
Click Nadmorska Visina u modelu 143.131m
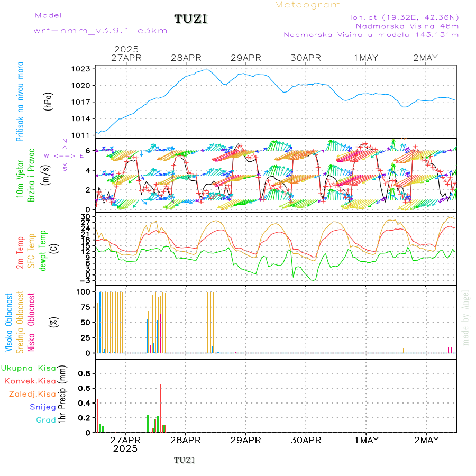[x=371, y=35]
